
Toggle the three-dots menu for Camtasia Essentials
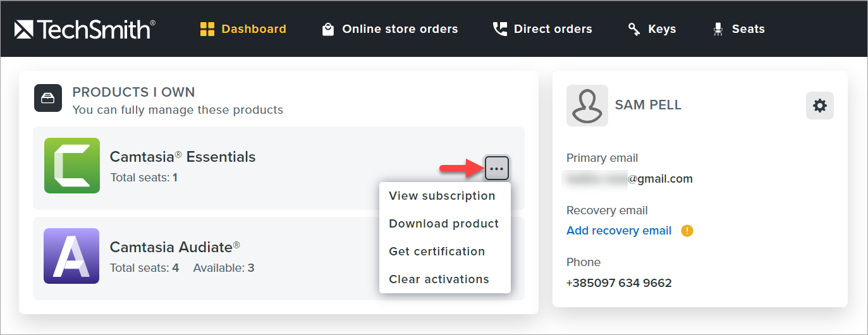coord(497,168)
